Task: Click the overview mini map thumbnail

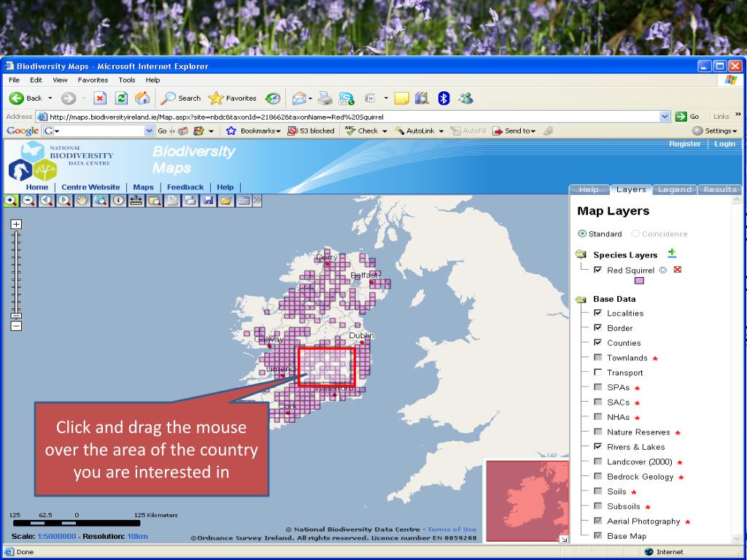Action: (527, 500)
